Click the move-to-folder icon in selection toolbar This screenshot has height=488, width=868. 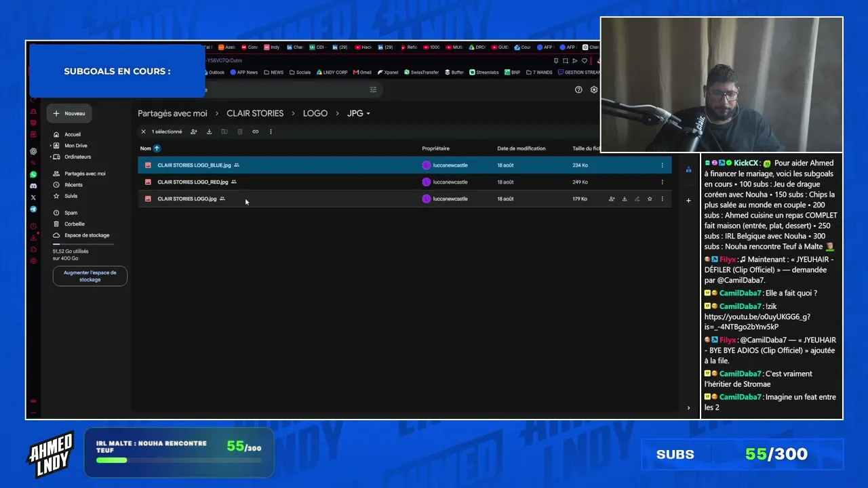tap(224, 131)
